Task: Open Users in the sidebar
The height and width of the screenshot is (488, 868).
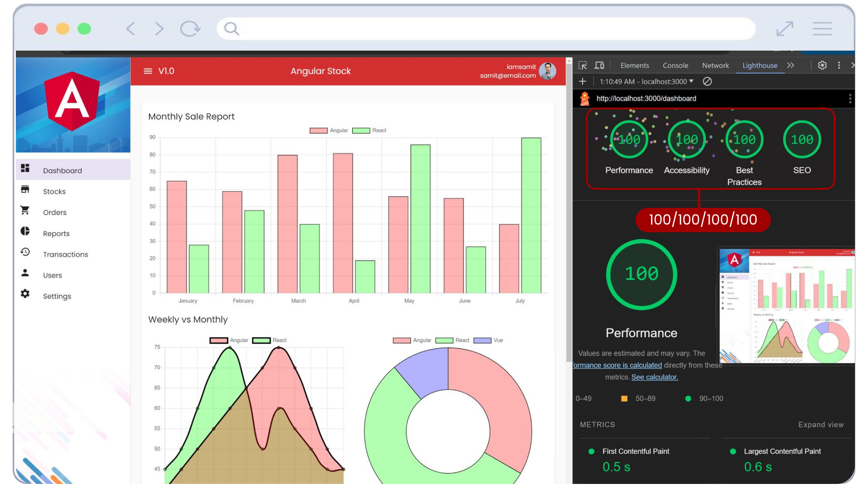Action: 73,275
